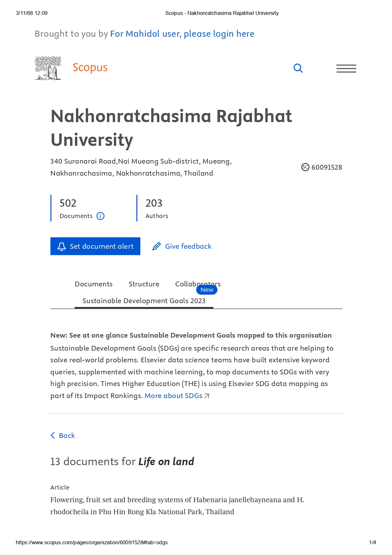The height and width of the screenshot is (555, 392).
Task: Switch to the Documents tab
Action: click(x=94, y=284)
